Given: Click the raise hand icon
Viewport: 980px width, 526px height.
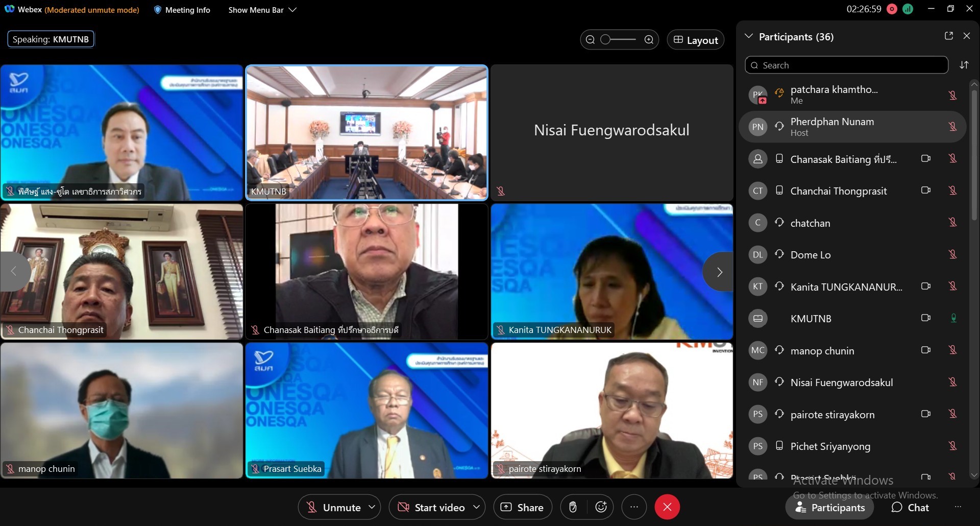Looking at the screenshot, I should point(573,507).
